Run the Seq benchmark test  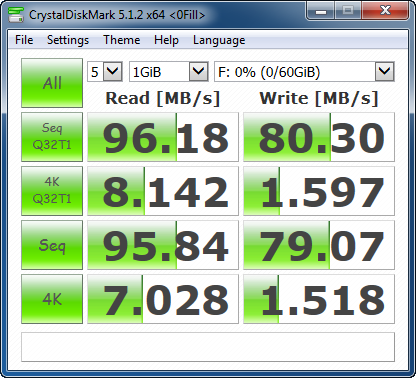click(52, 245)
